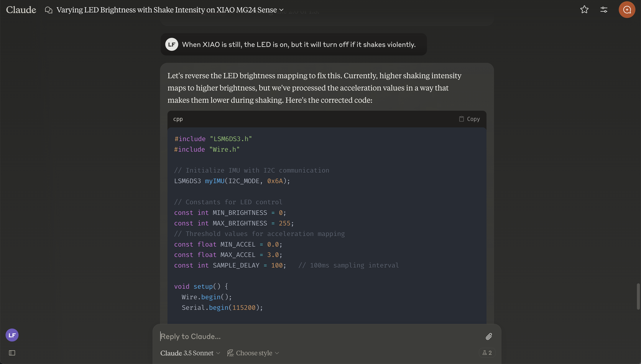Star this conversation
This screenshot has width=641, height=364.
[584, 9]
